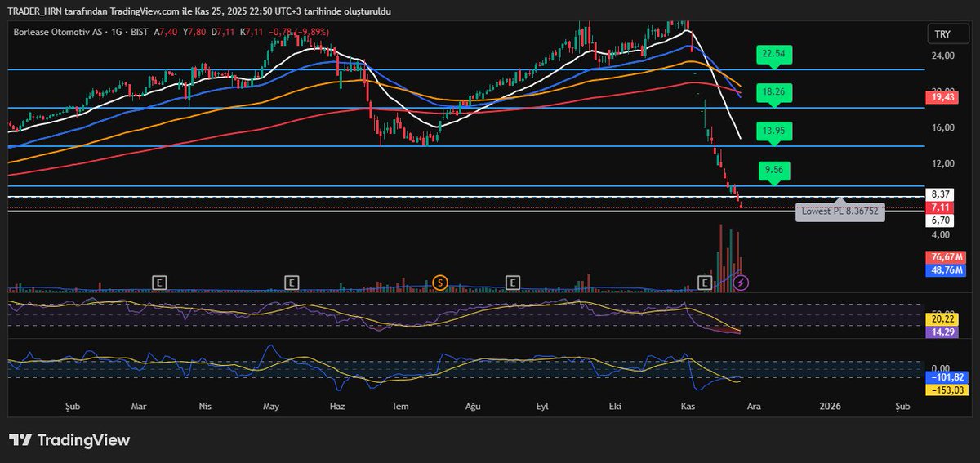Click the blue 48,76M volume average label

tap(945, 269)
